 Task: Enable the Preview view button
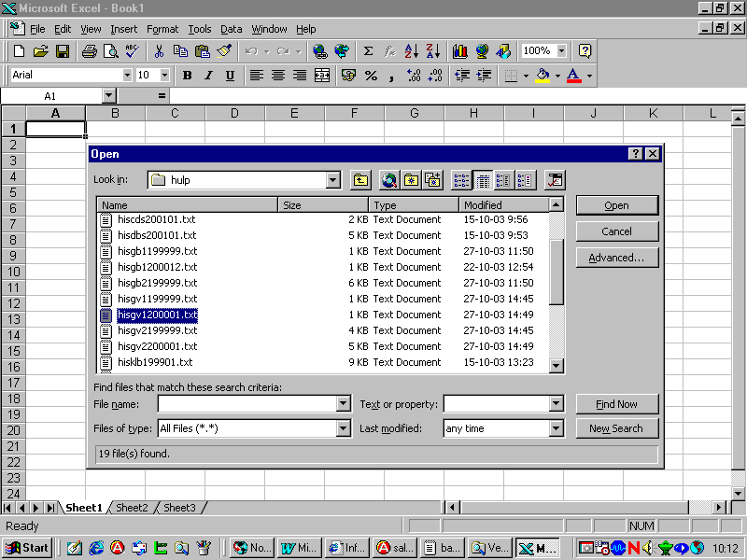point(526,180)
